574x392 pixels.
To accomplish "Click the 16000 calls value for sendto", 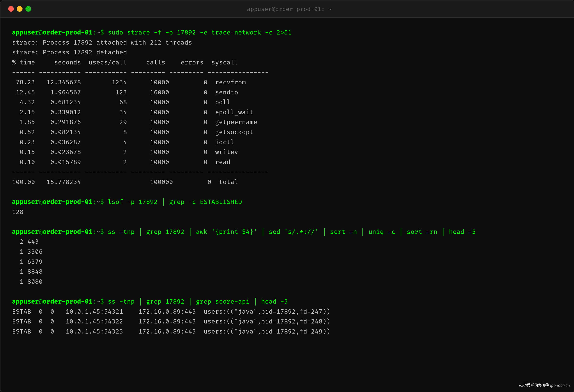I will click(x=160, y=92).
